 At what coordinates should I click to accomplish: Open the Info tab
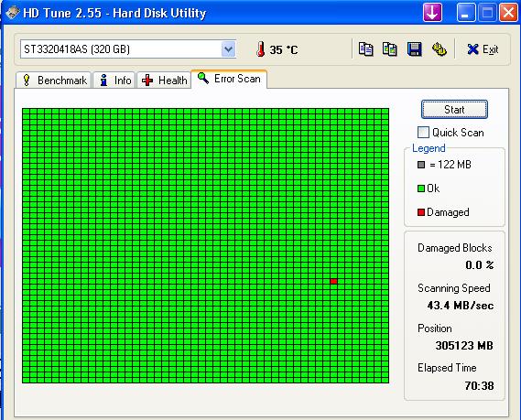114,81
